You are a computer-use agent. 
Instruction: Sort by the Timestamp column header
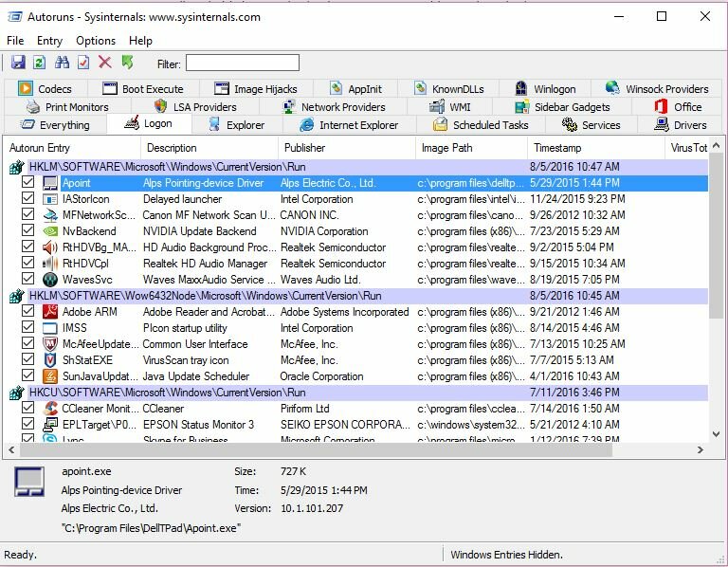click(x=596, y=148)
